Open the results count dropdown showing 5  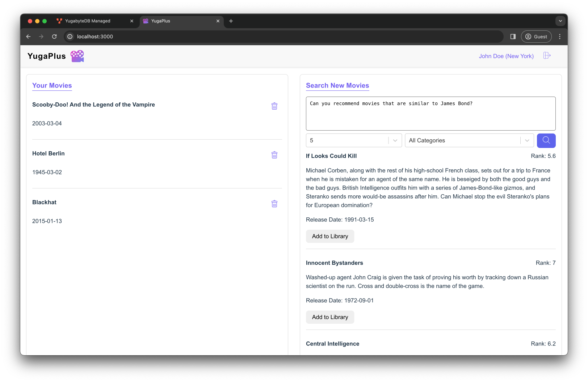pyautogui.click(x=353, y=140)
